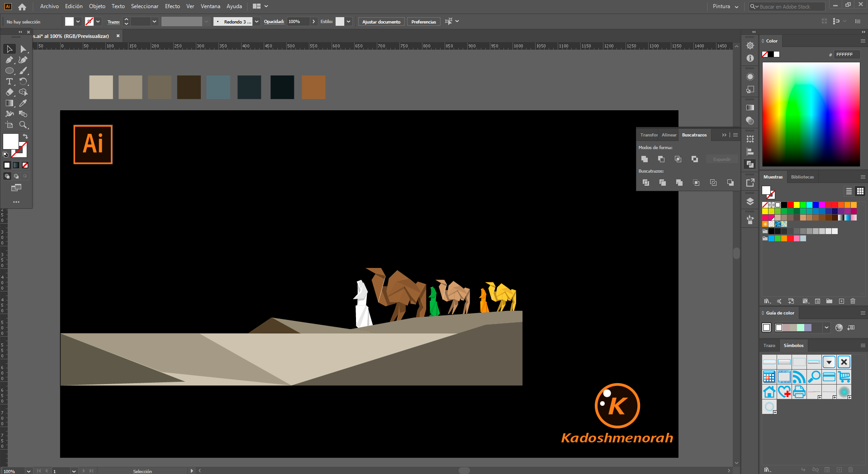Choose Gradient fill mode button
This screenshot has width=868, height=474.
click(x=16, y=165)
